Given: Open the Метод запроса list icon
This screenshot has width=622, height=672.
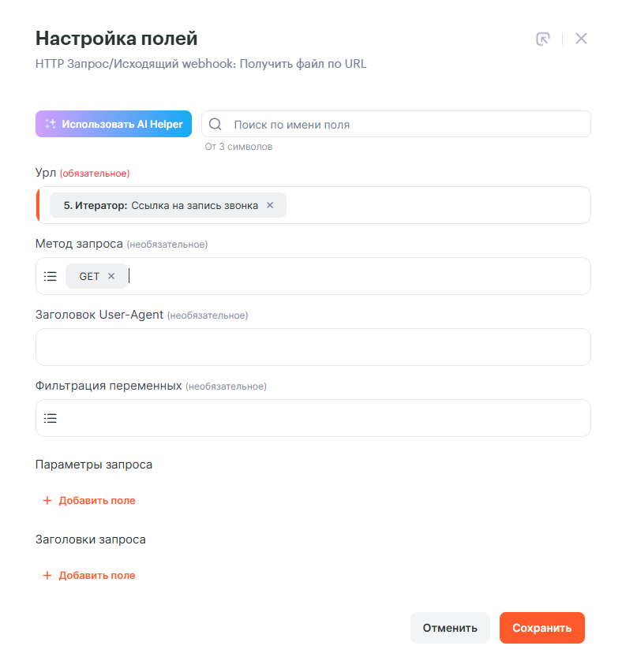Looking at the screenshot, I should coord(51,276).
